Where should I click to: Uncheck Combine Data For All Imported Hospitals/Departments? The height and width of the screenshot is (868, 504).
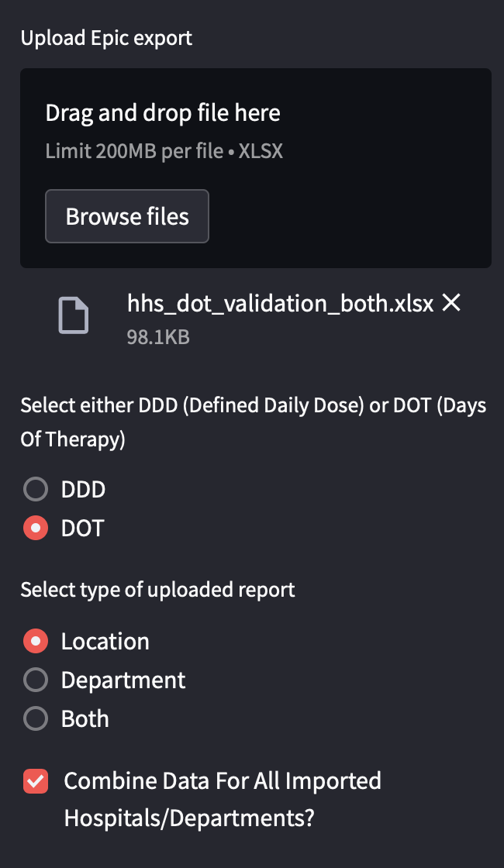coord(36,781)
